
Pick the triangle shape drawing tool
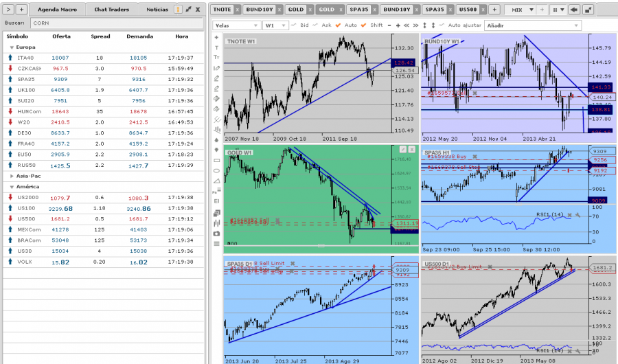click(x=217, y=181)
